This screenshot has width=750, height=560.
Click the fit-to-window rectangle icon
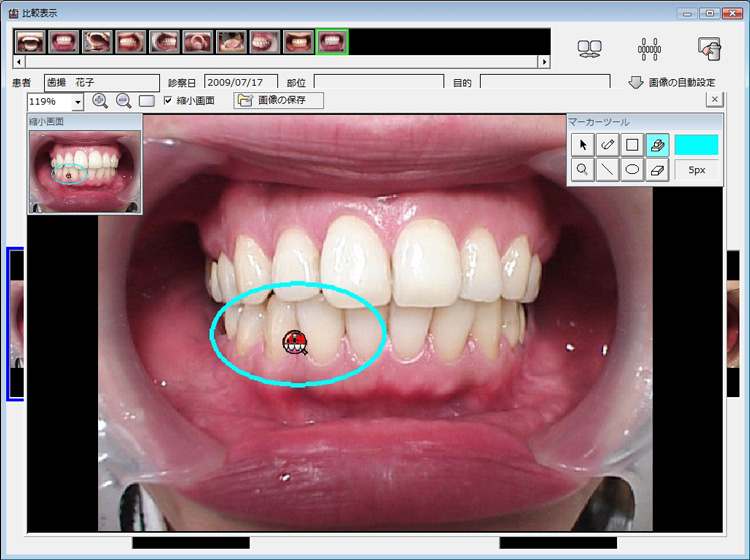(x=147, y=101)
